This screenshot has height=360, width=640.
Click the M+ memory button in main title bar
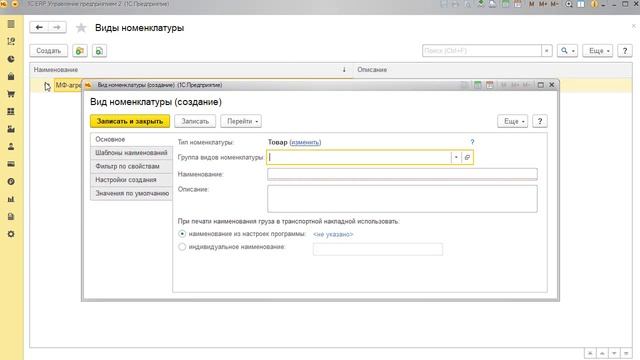click(x=543, y=4)
